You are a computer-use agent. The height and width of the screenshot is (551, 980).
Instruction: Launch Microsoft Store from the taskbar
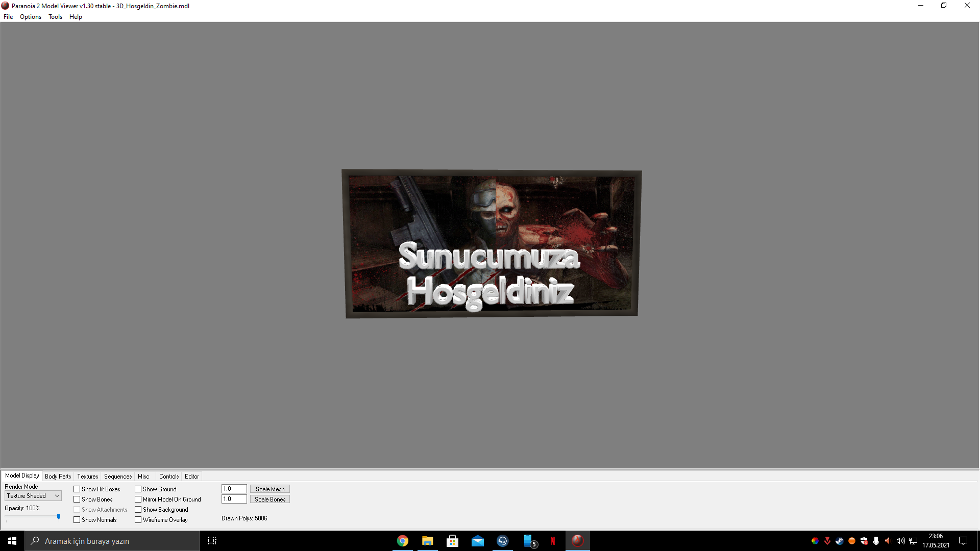click(453, 541)
